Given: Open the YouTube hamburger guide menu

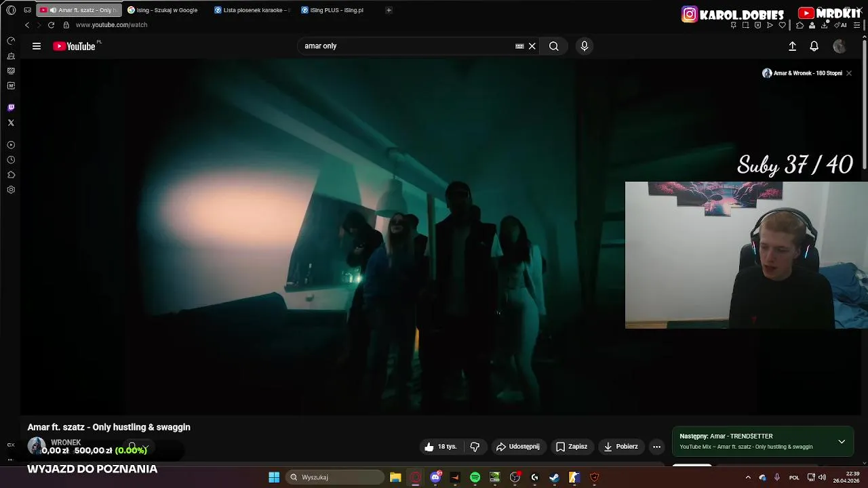Looking at the screenshot, I should coord(37,46).
